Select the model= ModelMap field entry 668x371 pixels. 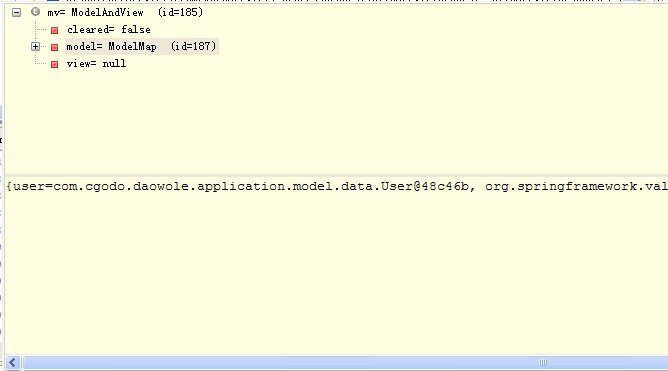click(x=141, y=46)
